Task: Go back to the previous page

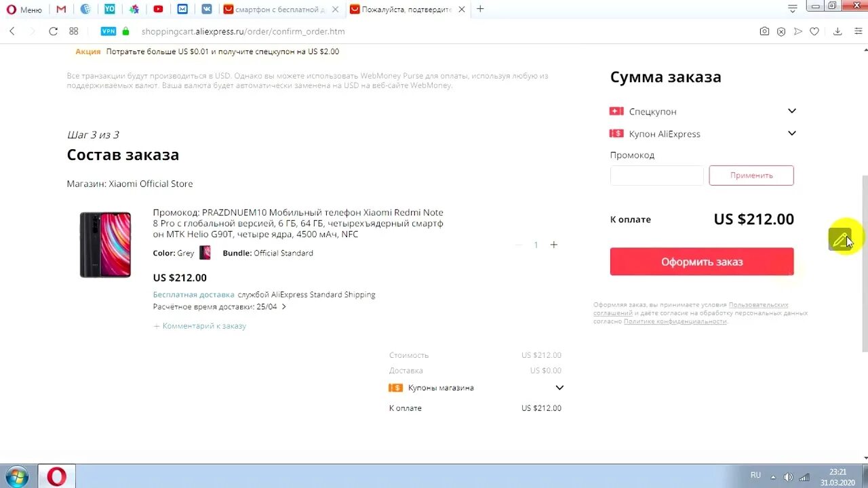Action: coord(12,31)
